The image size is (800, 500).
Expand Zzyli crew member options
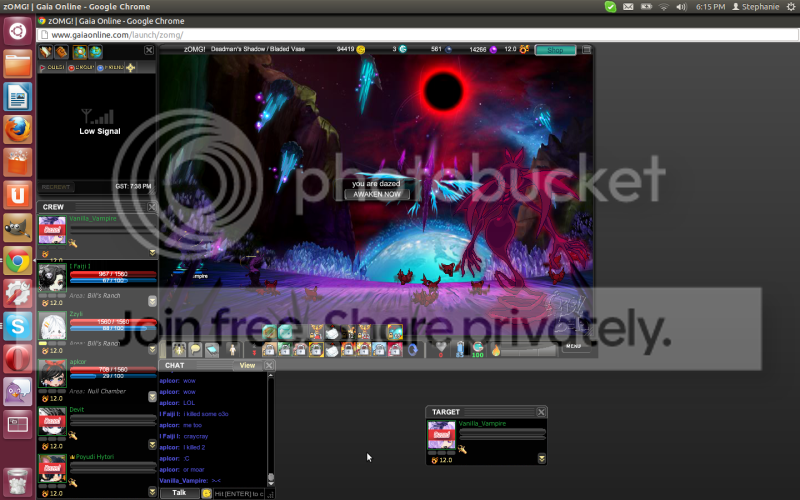(x=152, y=349)
